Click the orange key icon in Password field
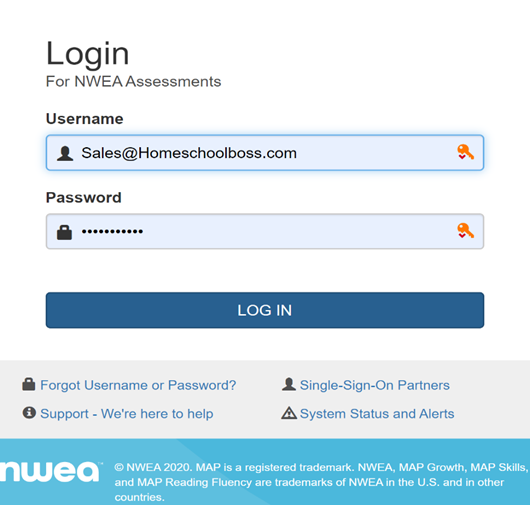530x505 pixels. [465, 231]
